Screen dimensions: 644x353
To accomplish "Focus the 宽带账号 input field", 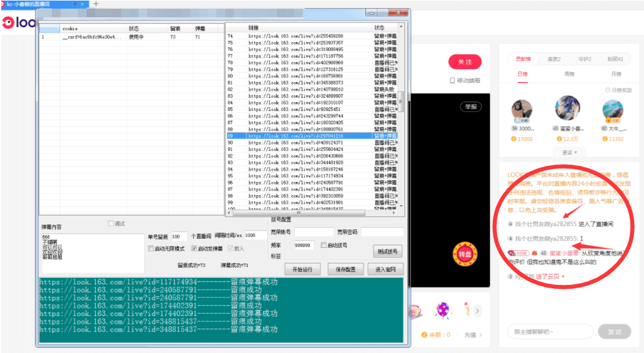I will coord(314,232).
